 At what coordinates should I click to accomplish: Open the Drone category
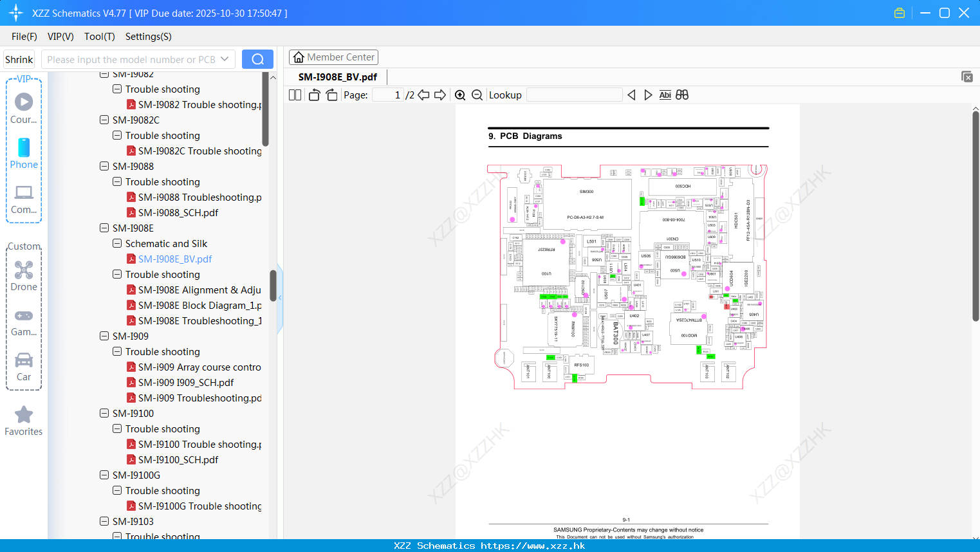[24, 276]
